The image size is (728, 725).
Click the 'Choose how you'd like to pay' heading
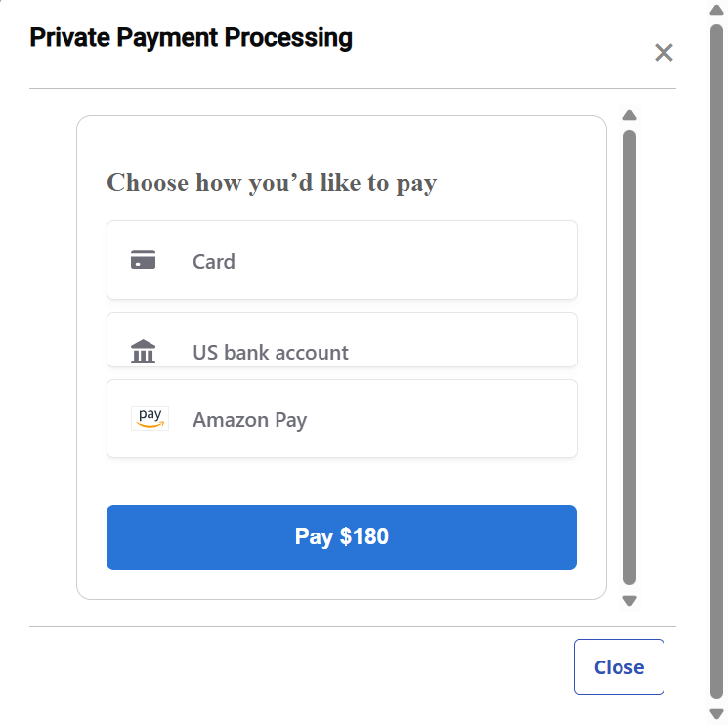click(x=272, y=183)
